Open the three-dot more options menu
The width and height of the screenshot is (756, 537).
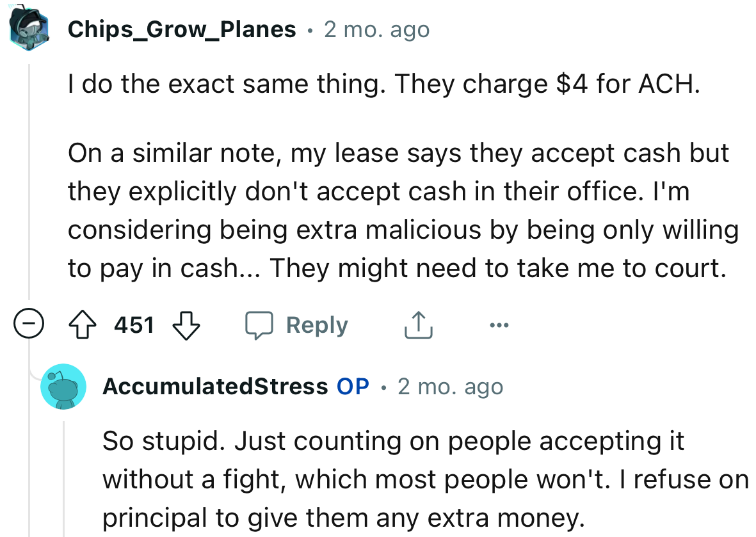[x=499, y=325]
